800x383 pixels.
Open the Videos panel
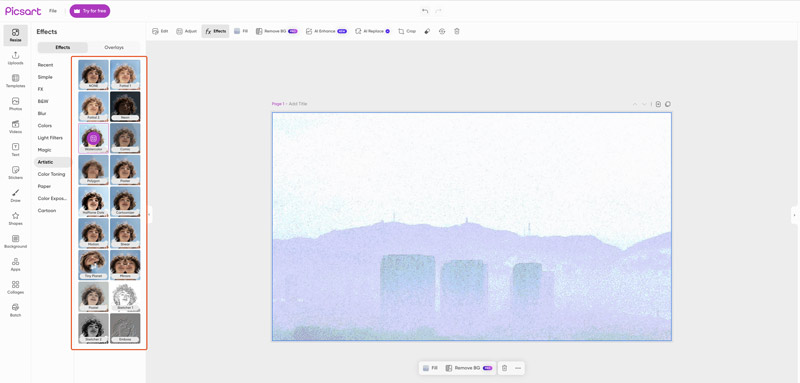click(x=15, y=127)
